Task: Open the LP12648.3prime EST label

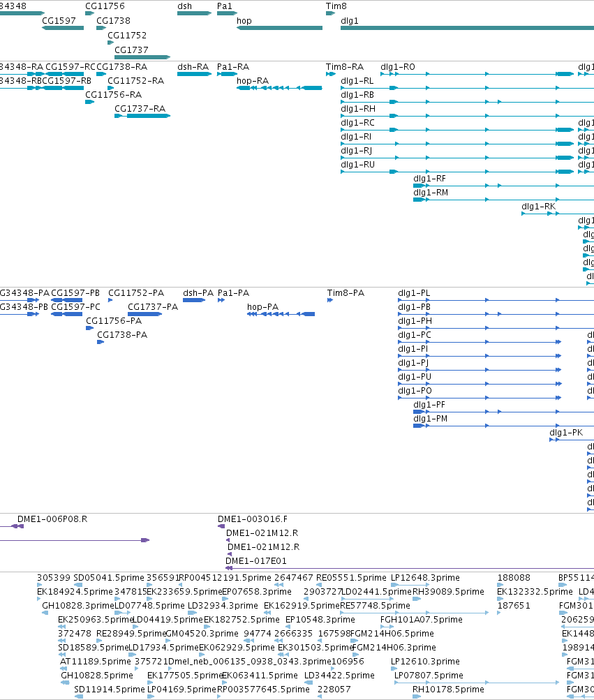Action: pyautogui.click(x=425, y=578)
